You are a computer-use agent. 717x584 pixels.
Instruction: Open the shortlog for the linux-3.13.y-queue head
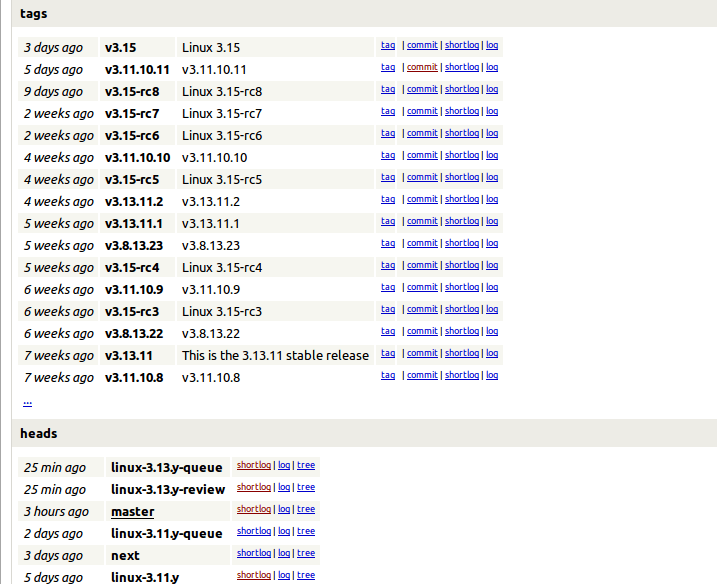pos(254,465)
